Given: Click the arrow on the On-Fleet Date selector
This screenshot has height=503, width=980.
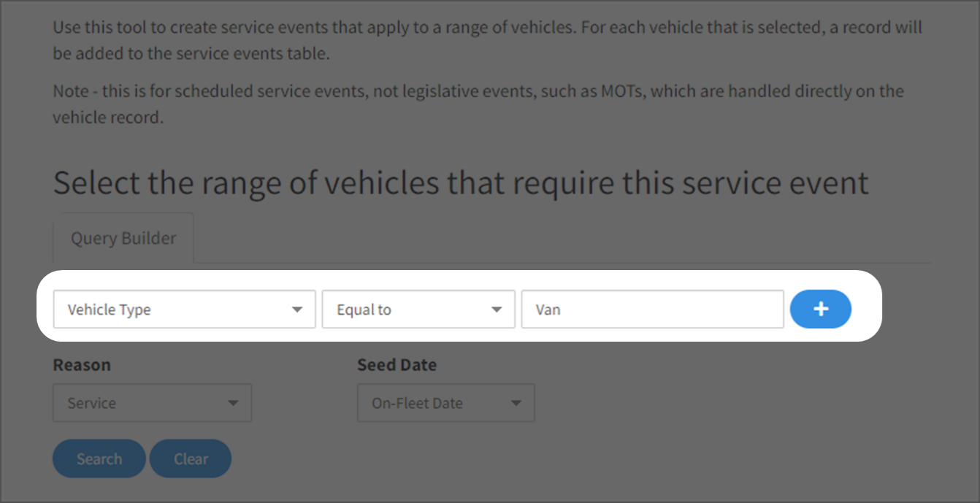Looking at the screenshot, I should 516,403.
